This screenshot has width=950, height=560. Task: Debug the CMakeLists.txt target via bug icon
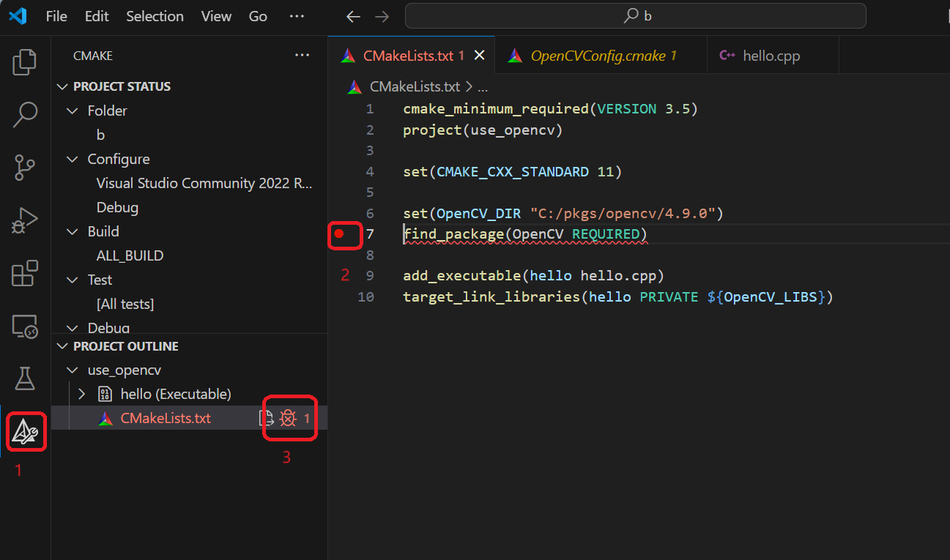[287, 418]
